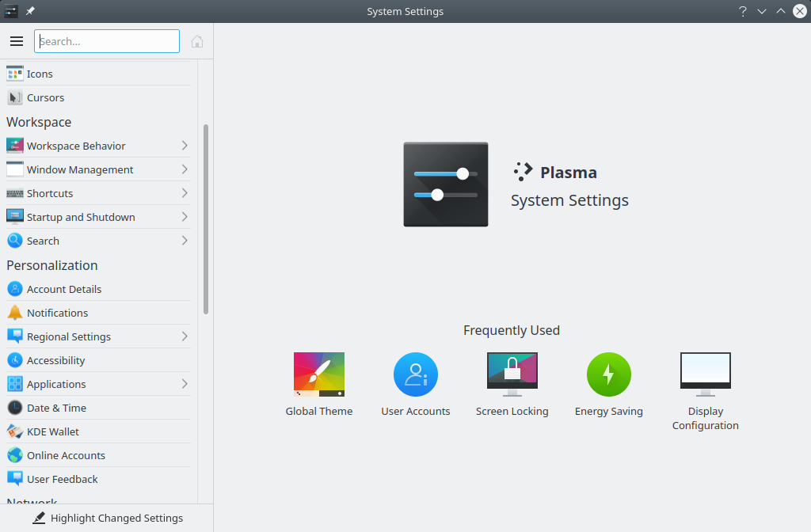Screen dimensions: 811x532
Task: Select Online Accounts label
Action: tap(67, 455)
